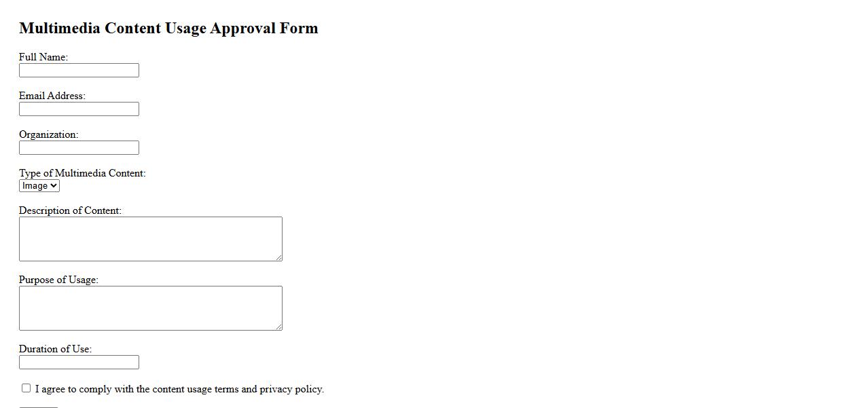Click the "Full Name:" label text
868x408 pixels.
[x=43, y=57]
